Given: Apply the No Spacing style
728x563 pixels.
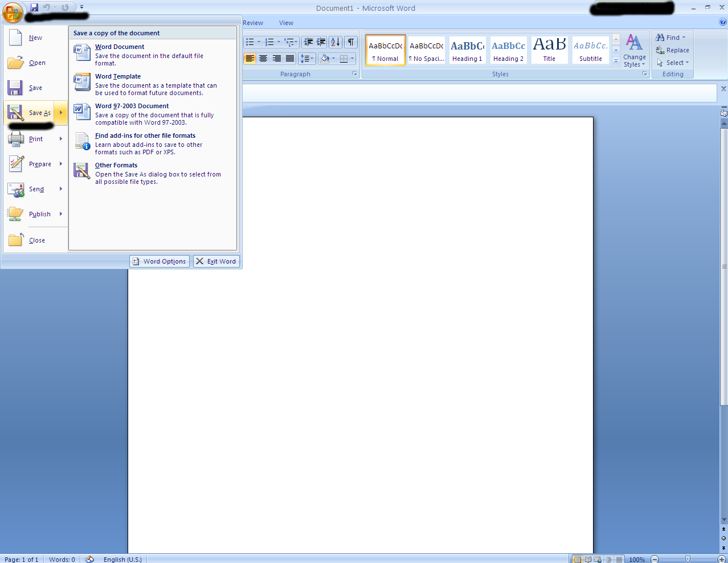Looking at the screenshot, I should pos(427,50).
